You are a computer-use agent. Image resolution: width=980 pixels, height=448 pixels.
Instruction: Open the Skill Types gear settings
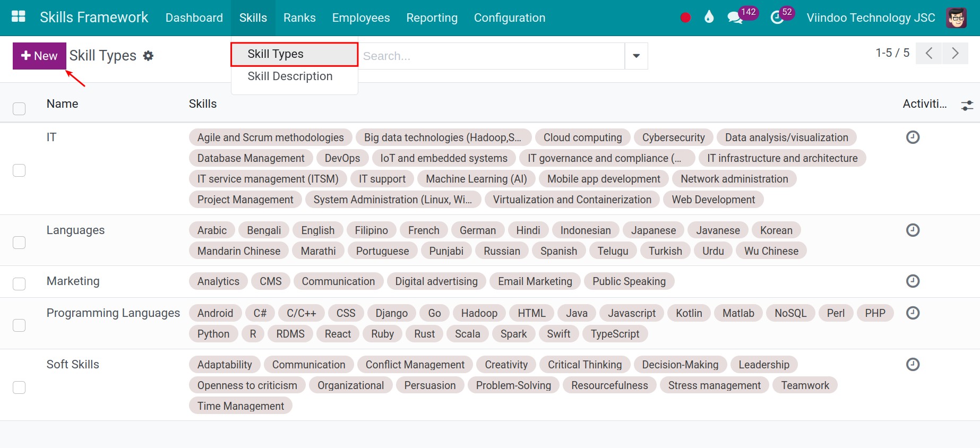[148, 56]
